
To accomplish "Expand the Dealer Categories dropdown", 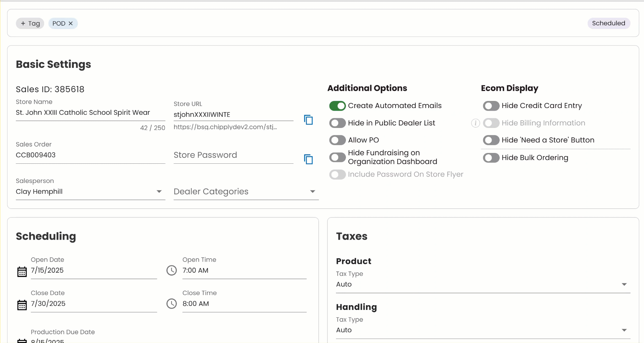I will click(x=246, y=192).
